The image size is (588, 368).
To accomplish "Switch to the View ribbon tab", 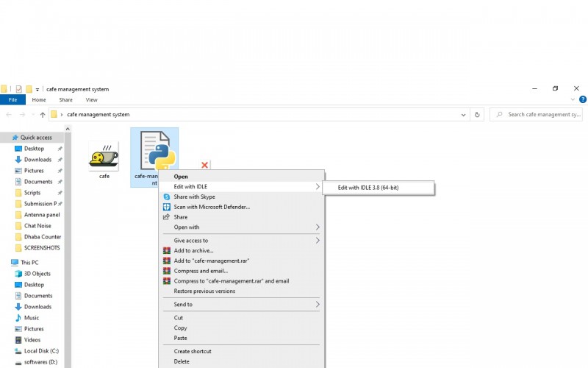I will click(x=91, y=100).
